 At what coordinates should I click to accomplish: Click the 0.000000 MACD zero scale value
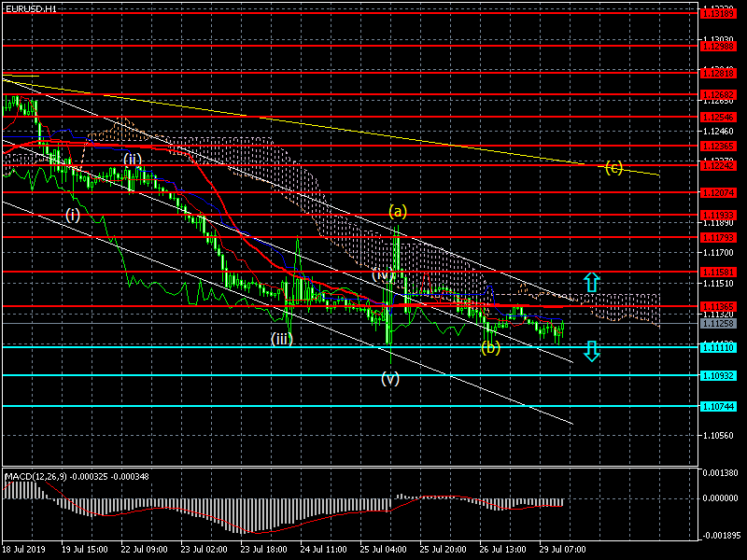[718, 498]
